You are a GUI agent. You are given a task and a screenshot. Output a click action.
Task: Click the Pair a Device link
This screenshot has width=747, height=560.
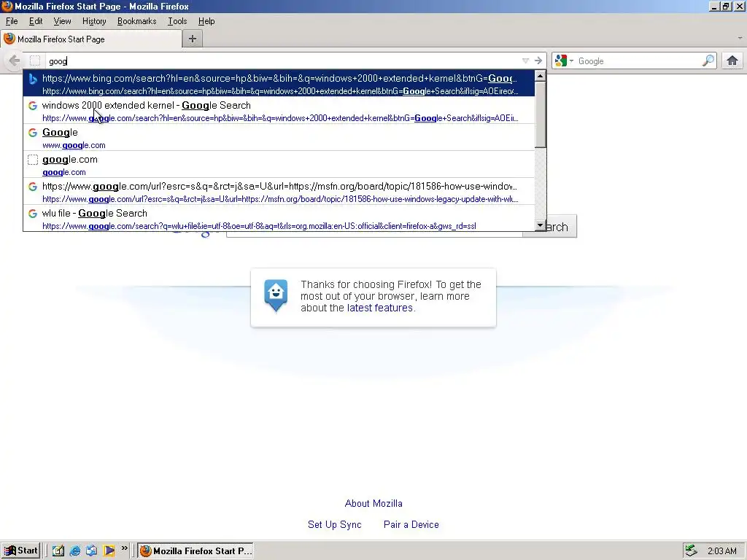point(411,524)
